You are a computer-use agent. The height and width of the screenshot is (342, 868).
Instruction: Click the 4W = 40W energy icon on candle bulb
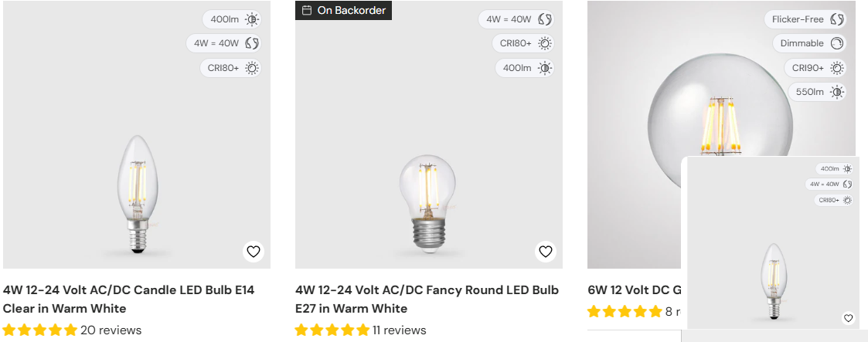point(252,43)
